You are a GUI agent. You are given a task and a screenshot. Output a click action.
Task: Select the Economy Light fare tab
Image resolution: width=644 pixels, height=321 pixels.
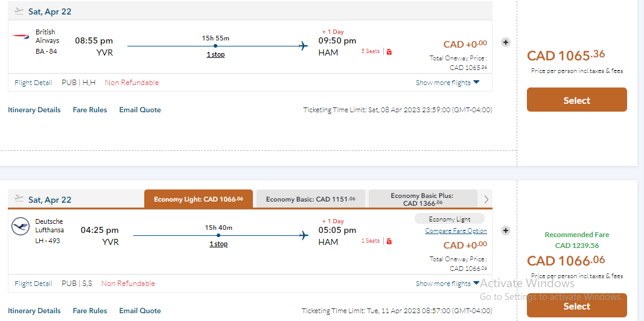click(x=198, y=199)
